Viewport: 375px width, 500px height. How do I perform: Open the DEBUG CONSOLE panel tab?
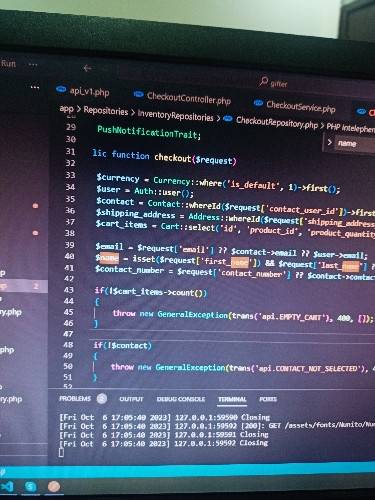(181, 399)
